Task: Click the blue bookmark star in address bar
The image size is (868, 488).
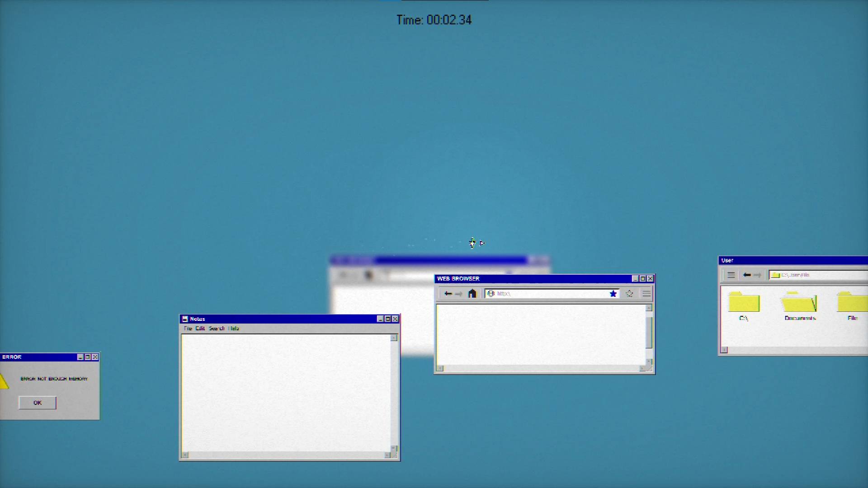Action: click(613, 294)
